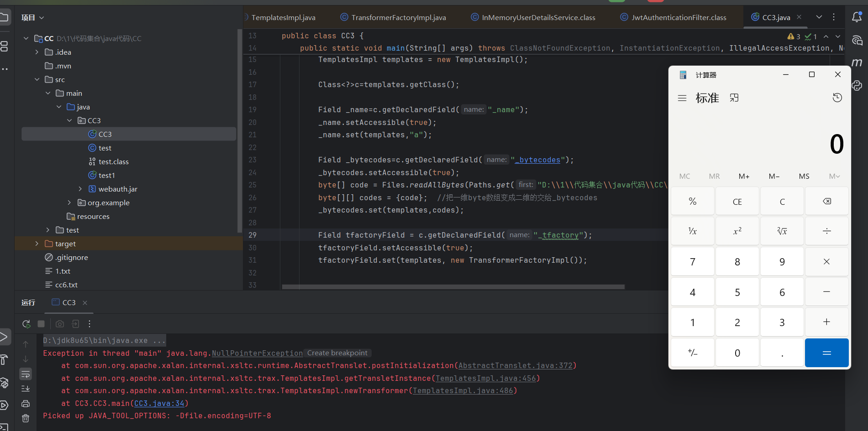Expand the target folder
868x431 pixels.
[x=37, y=244]
